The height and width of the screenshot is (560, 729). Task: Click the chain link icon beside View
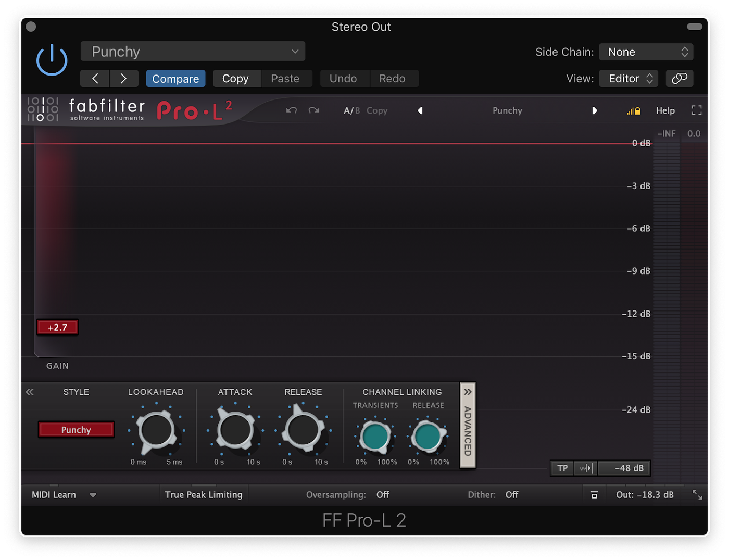[680, 78]
